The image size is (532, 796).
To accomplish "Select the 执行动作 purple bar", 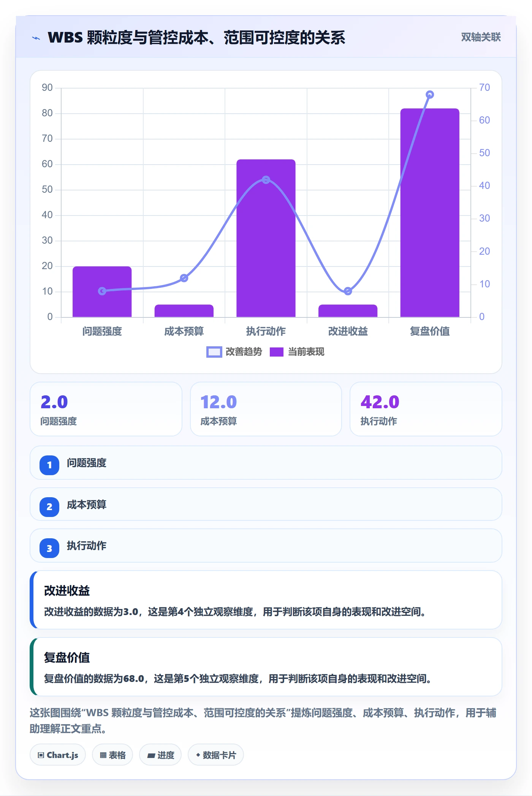I will (x=266, y=238).
